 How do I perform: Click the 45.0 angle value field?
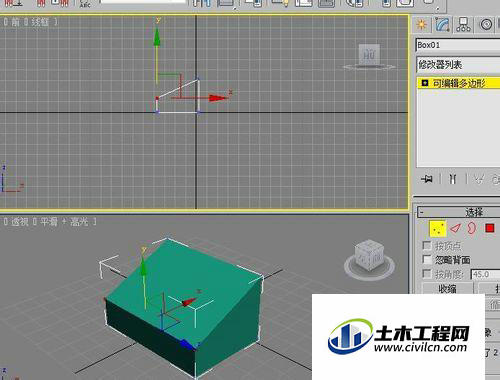click(485, 274)
